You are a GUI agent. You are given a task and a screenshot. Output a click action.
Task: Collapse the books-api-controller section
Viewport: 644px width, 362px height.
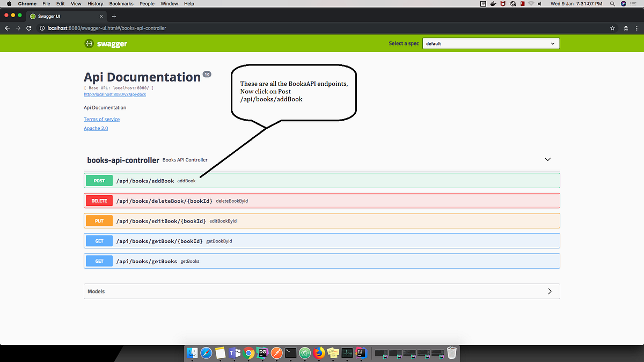click(547, 159)
